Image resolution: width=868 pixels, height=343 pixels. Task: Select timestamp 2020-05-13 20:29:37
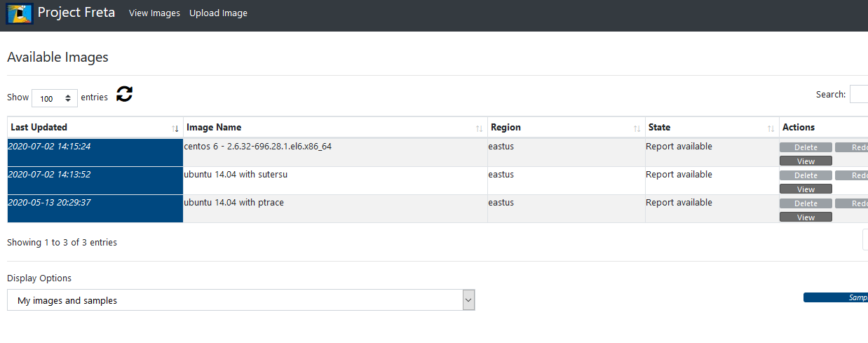49,203
